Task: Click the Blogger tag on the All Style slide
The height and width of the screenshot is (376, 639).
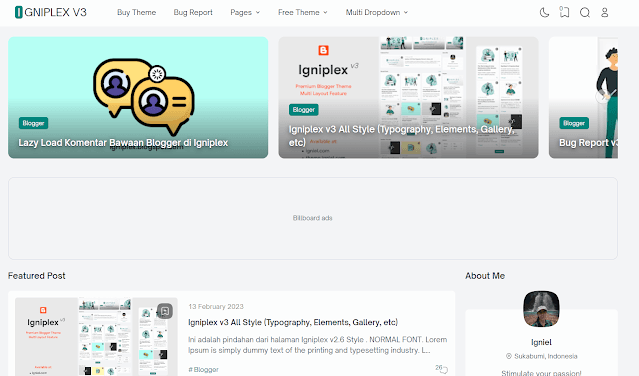Action: [x=304, y=110]
